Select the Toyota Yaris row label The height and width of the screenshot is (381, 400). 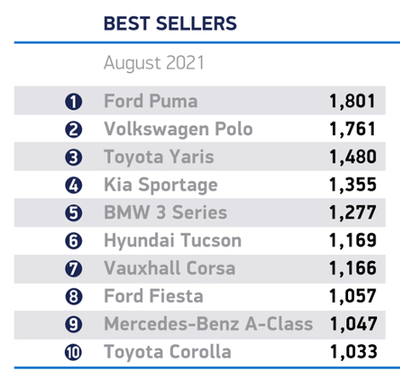tap(159, 157)
